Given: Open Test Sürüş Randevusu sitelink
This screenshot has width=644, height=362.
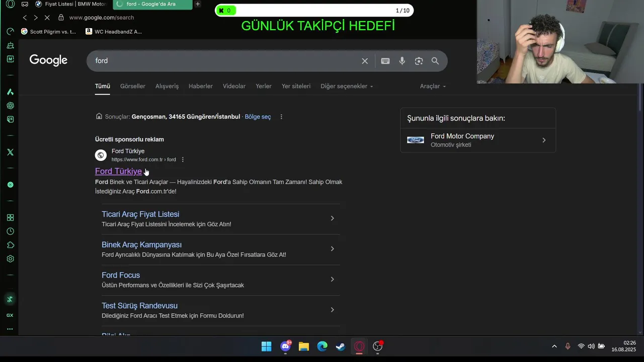Looking at the screenshot, I should [x=139, y=306].
